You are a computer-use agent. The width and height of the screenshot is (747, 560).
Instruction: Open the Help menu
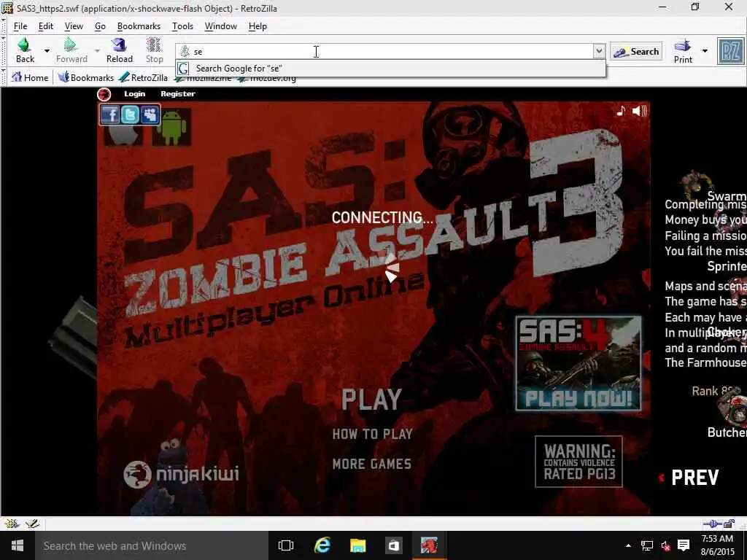pos(258,26)
